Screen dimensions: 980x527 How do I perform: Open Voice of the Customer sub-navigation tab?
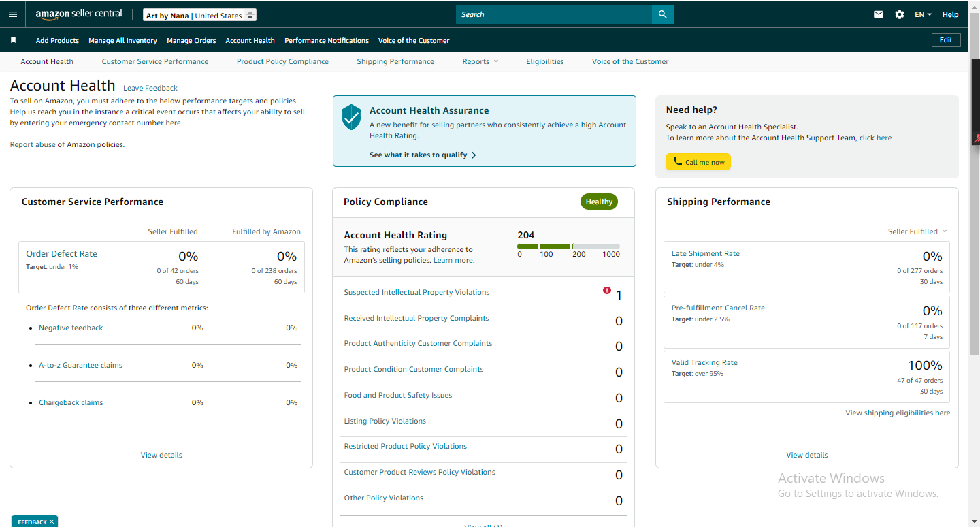630,61
